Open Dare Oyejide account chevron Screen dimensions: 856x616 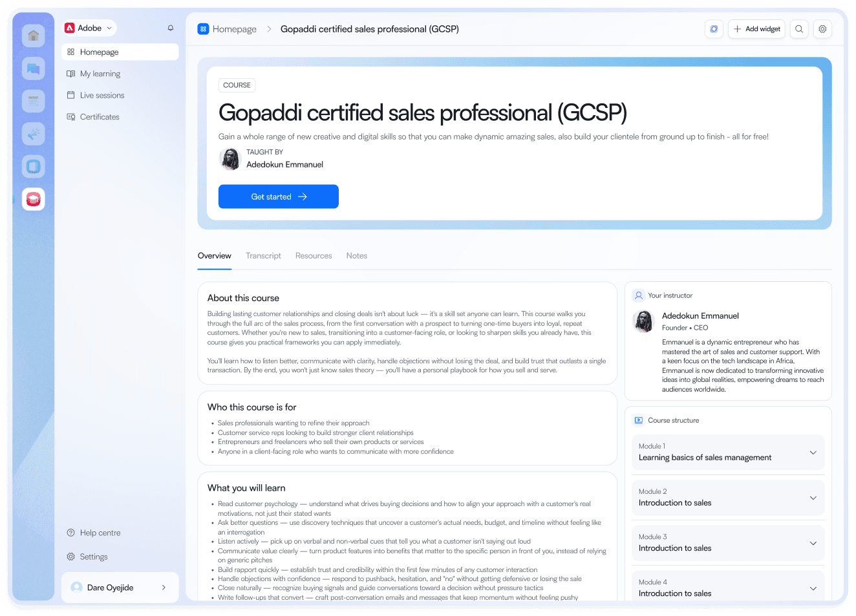164,588
